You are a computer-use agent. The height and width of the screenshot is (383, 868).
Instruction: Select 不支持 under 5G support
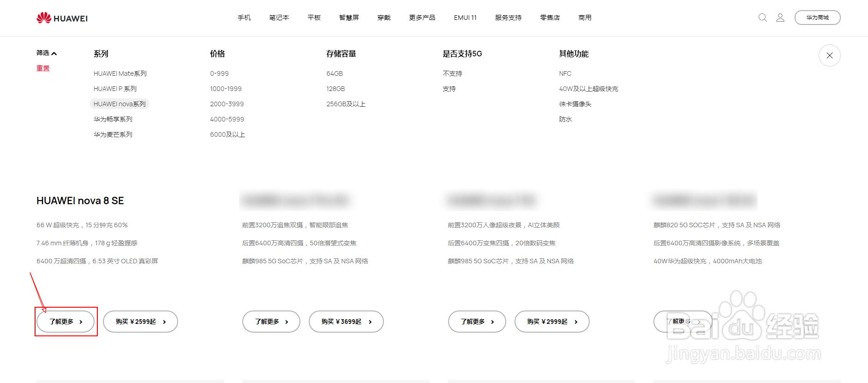pyautogui.click(x=452, y=73)
